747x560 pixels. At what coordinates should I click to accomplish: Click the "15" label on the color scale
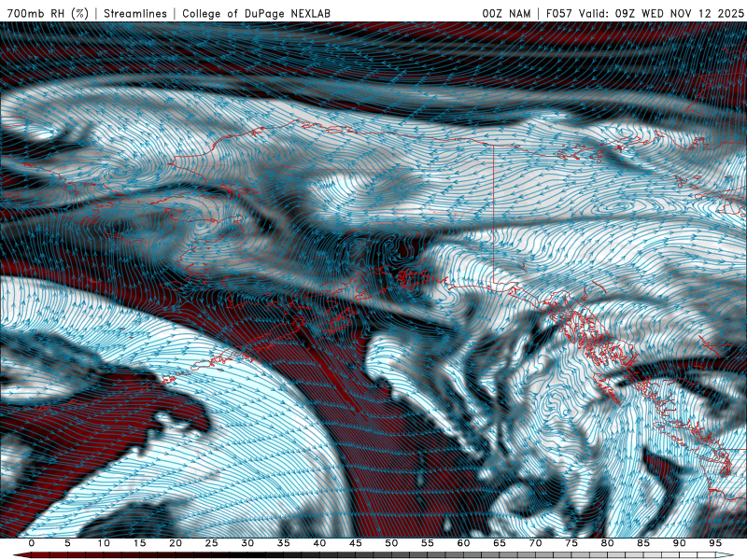pyautogui.click(x=139, y=543)
